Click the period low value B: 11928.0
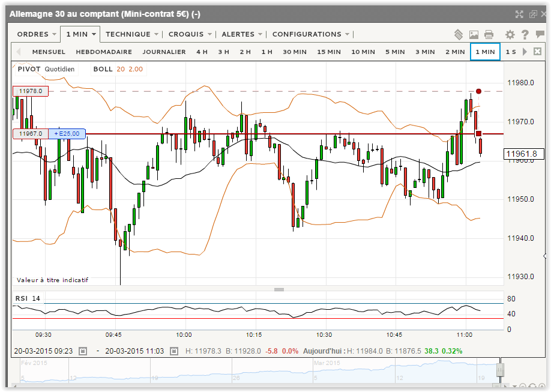Viewport: 551px width, 392px height. [243, 351]
